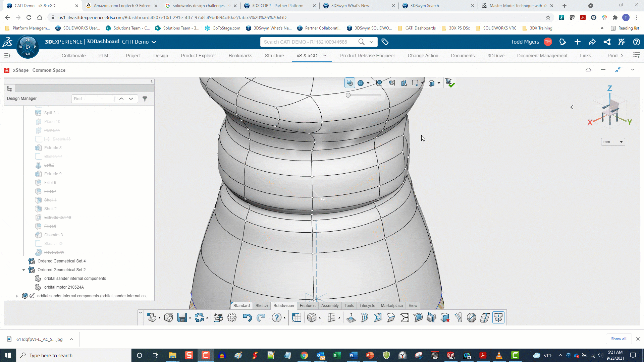
Task: Open the Design Manager tree icon tab
Action: [9, 89]
